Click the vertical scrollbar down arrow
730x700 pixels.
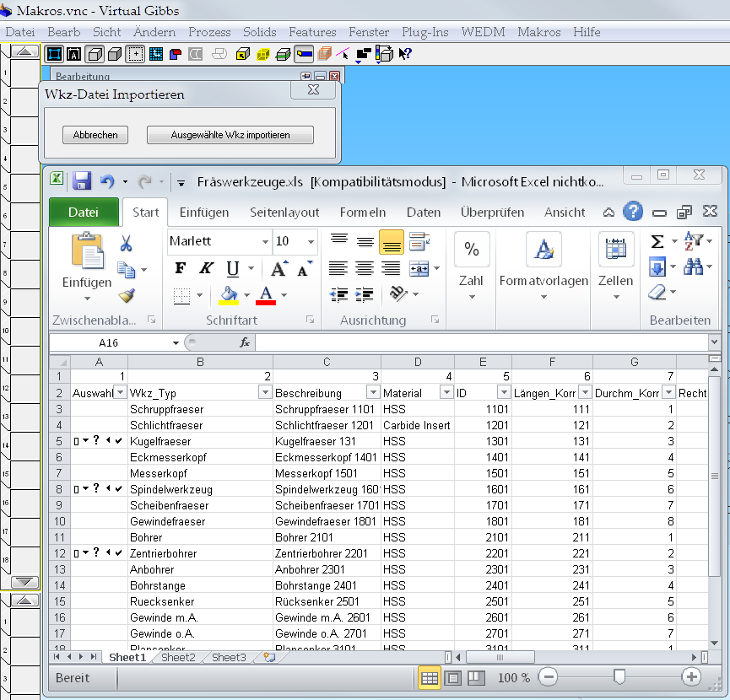coord(714,643)
